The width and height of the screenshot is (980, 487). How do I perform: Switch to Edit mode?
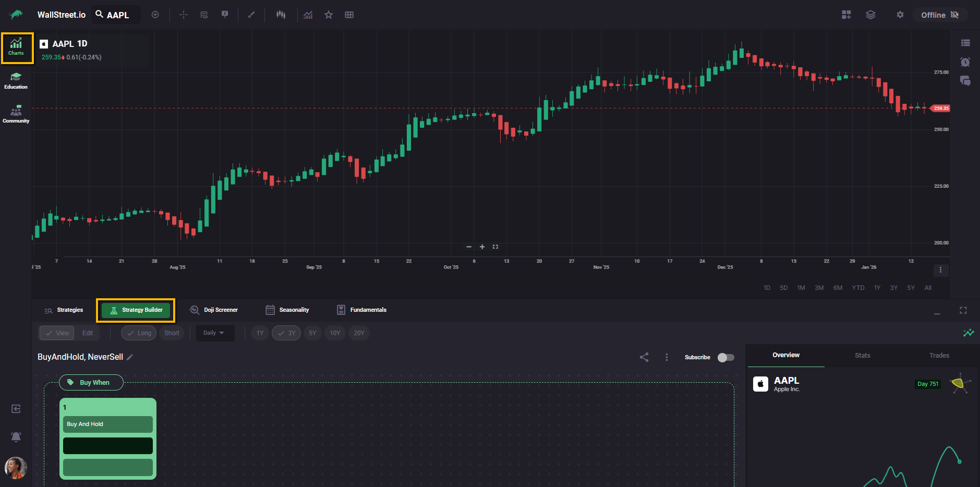point(88,333)
